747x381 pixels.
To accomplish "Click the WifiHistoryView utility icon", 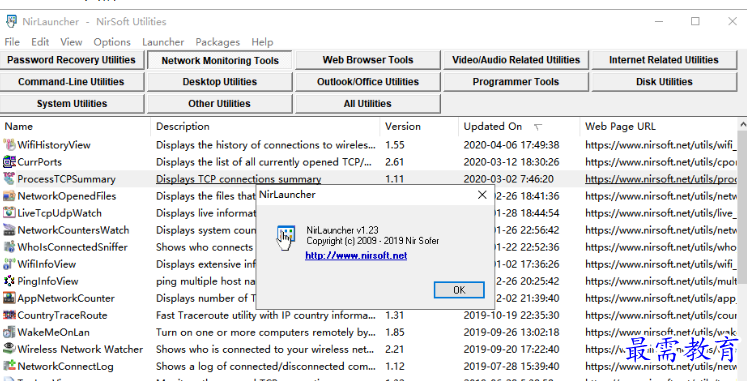I will pyautogui.click(x=9, y=145).
